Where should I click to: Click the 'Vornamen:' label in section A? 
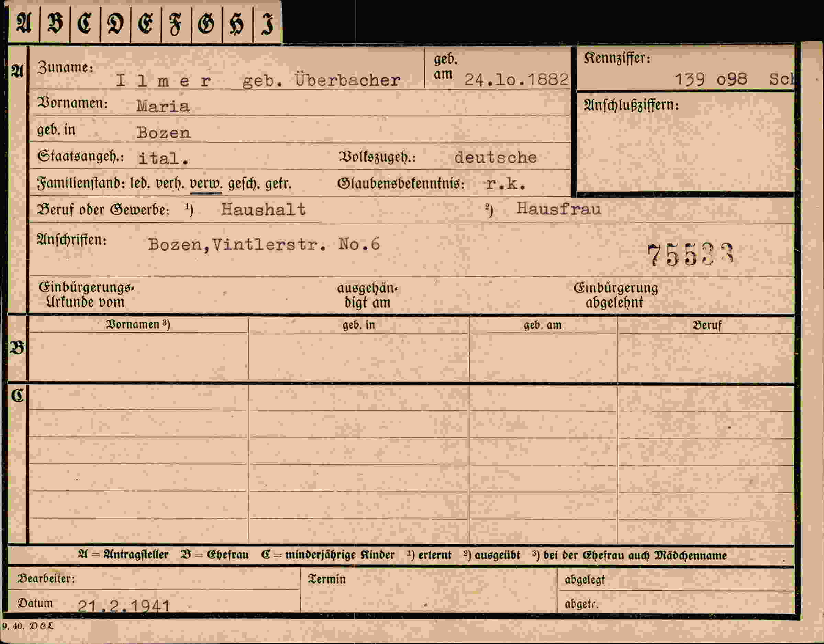click(x=73, y=103)
